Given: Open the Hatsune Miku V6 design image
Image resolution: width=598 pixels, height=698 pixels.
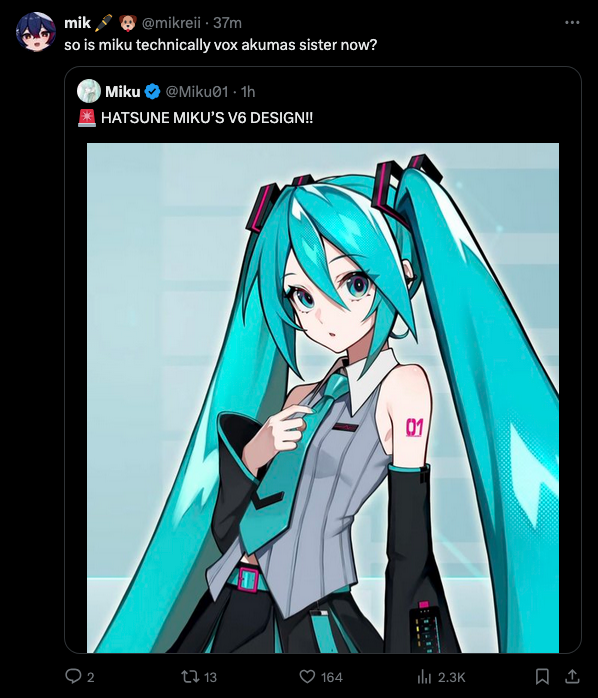Looking at the screenshot, I should (x=323, y=398).
